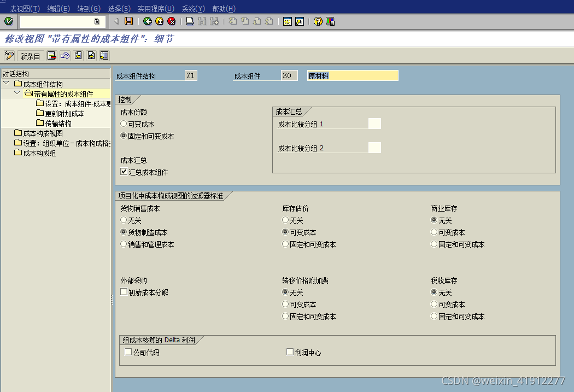The width and height of the screenshot is (574, 392).
Task: Click the green checkmark Enter icon
Action: click(9, 21)
